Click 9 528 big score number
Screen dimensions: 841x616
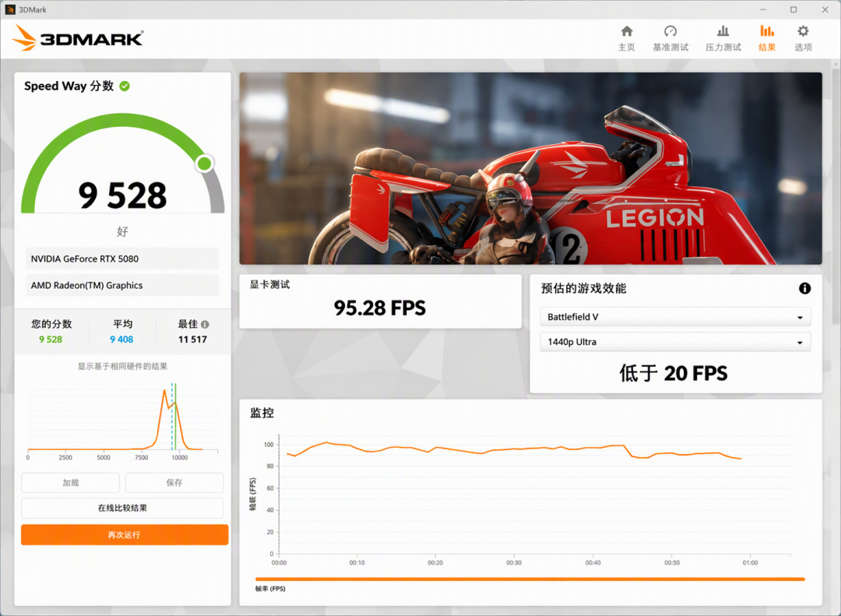(122, 195)
